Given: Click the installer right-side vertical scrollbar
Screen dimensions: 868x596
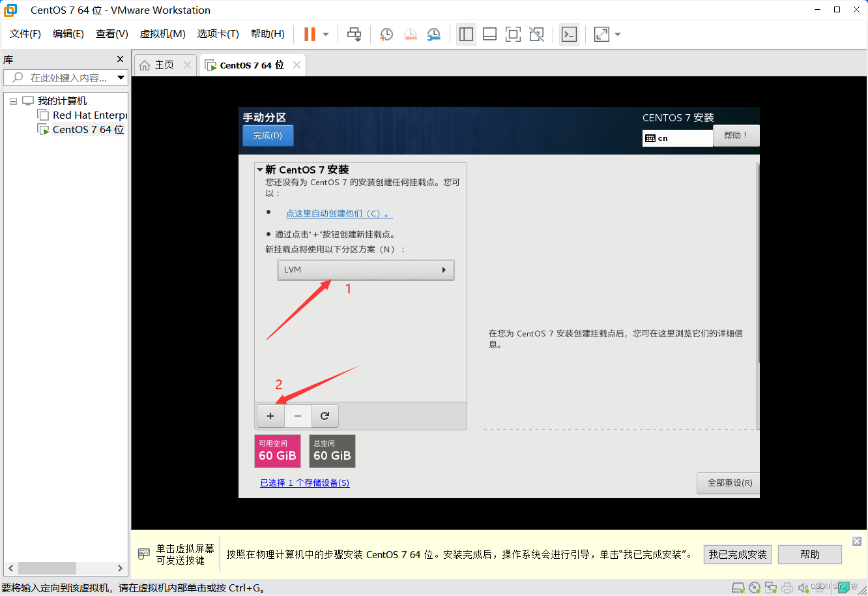Looking at the screenshot, I should [757, 262].
